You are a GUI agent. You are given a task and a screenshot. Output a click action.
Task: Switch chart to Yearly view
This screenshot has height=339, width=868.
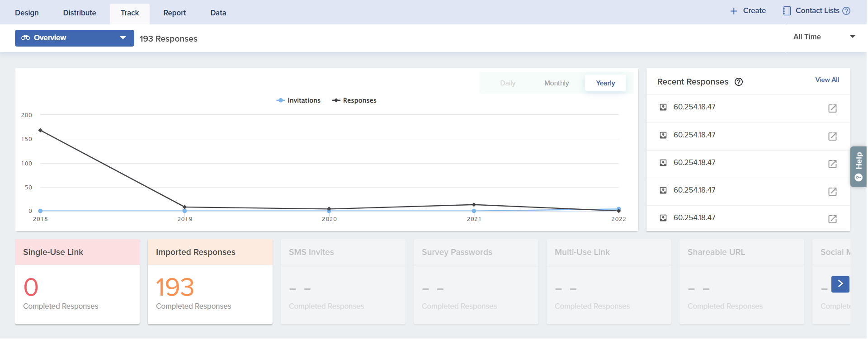[x=605, y=83]
